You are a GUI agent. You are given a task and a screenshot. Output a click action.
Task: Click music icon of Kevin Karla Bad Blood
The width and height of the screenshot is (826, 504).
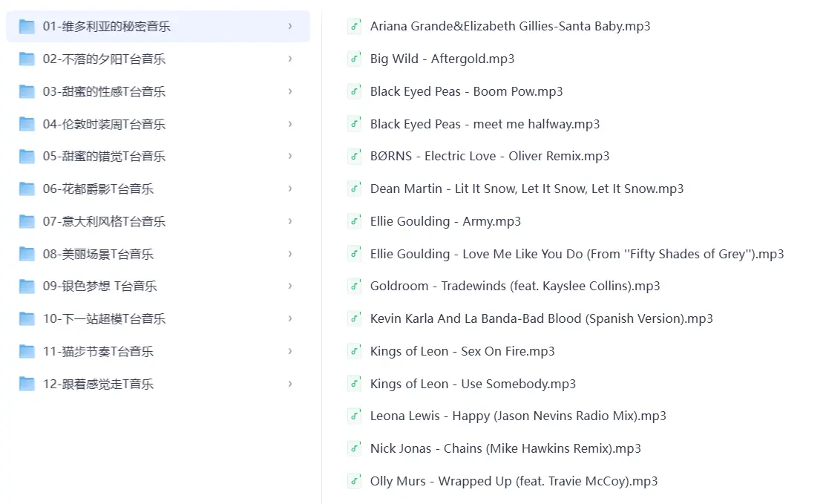point(355,318)
